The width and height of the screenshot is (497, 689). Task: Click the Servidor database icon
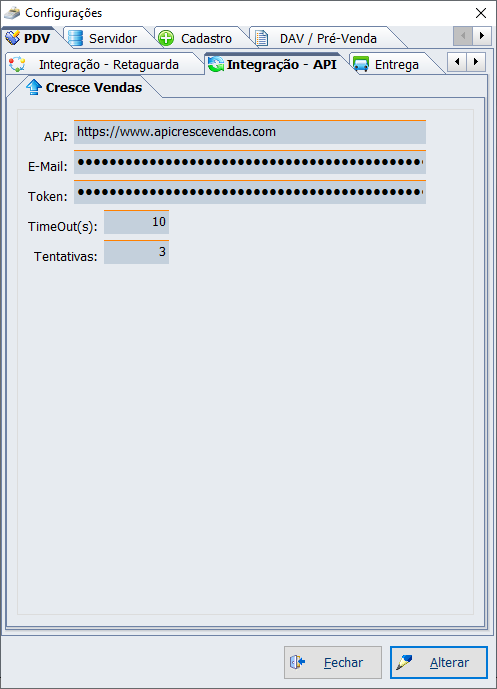(x=76, y=38)
